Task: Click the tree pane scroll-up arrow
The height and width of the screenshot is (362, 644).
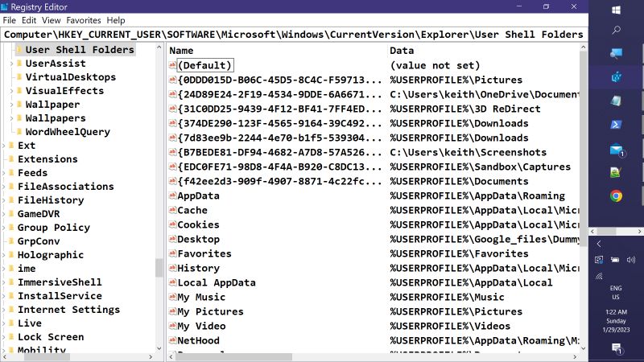Action: (x=159, y=47)
